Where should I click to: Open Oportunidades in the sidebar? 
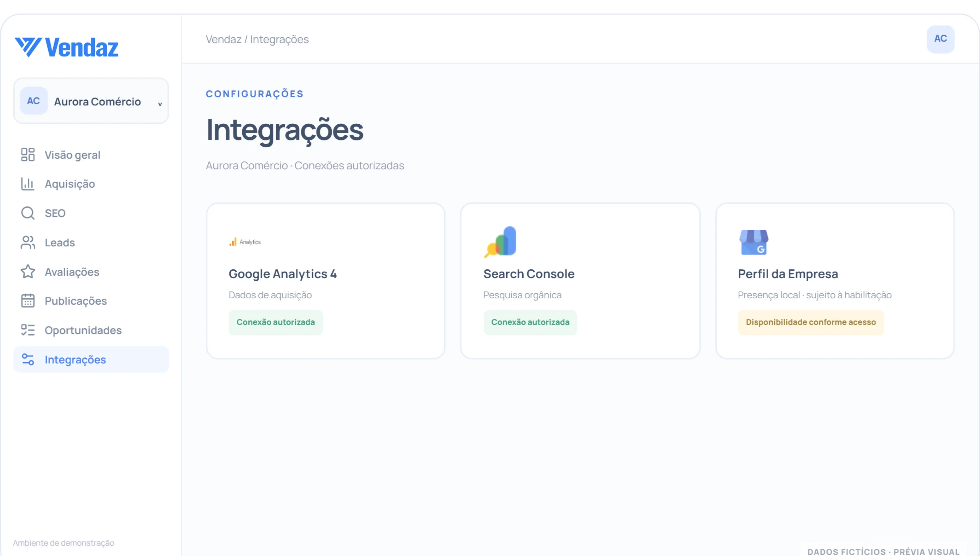coord(91,330)
